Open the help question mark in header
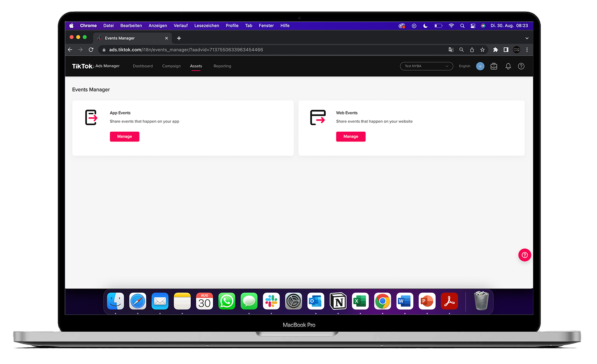This screenshot has width=597, height=364. point(521,66)
